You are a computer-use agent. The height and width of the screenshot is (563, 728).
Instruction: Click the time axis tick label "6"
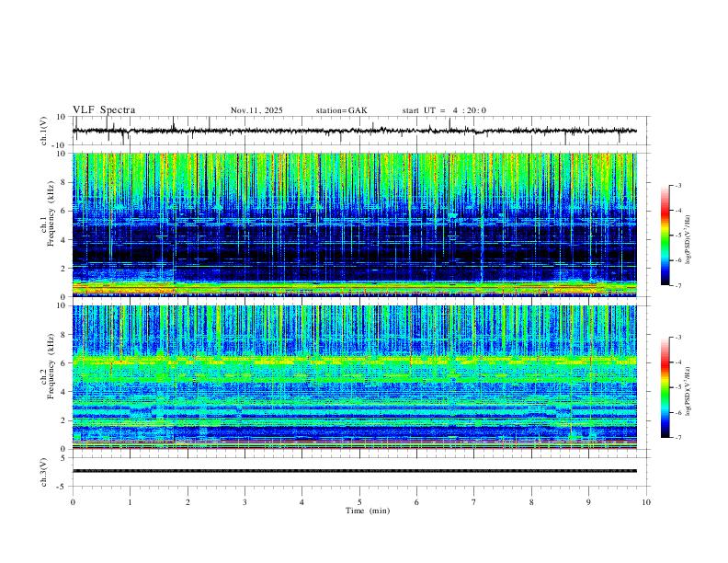coord(417,502)
